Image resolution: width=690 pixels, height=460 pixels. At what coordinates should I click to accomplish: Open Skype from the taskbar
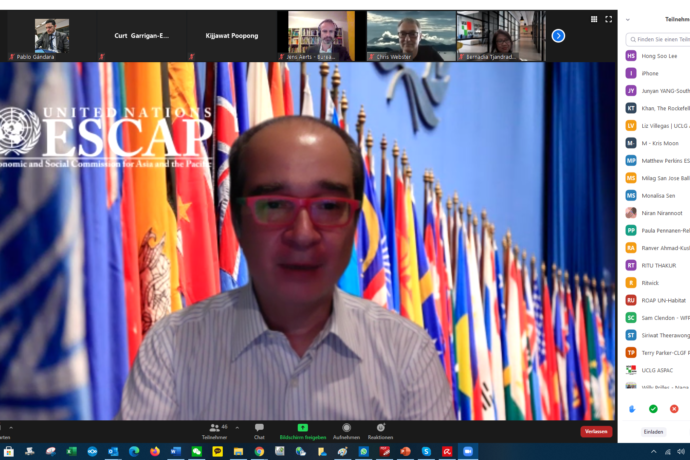(426, 451)
